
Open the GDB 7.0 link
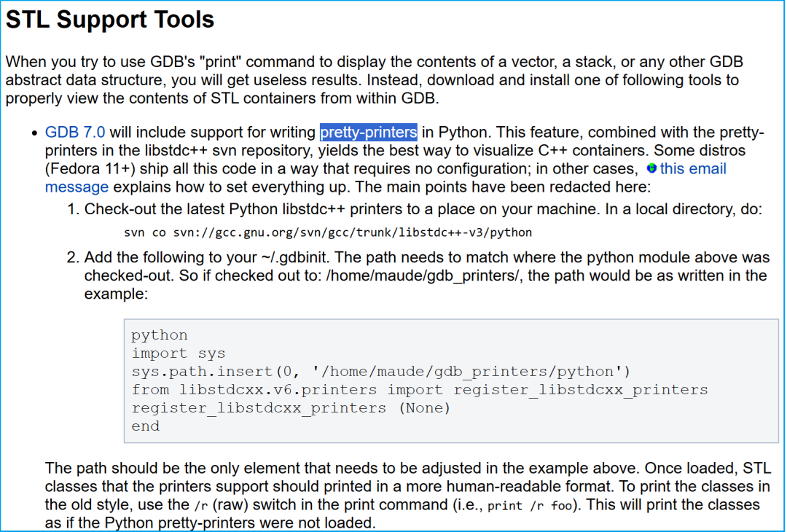[75, 133]
